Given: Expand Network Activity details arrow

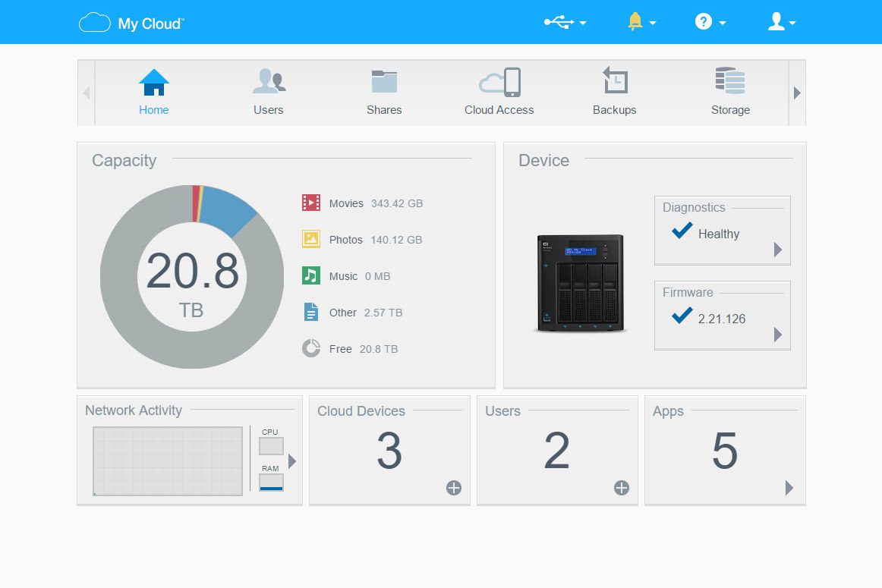Looking at the screenshot, I should coord(292,461).
